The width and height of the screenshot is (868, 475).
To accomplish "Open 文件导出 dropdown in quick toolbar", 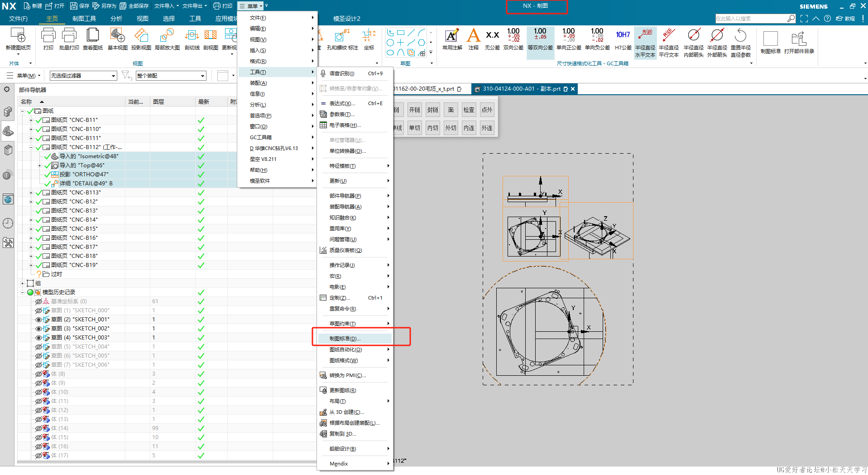I will tap(195, 6).
